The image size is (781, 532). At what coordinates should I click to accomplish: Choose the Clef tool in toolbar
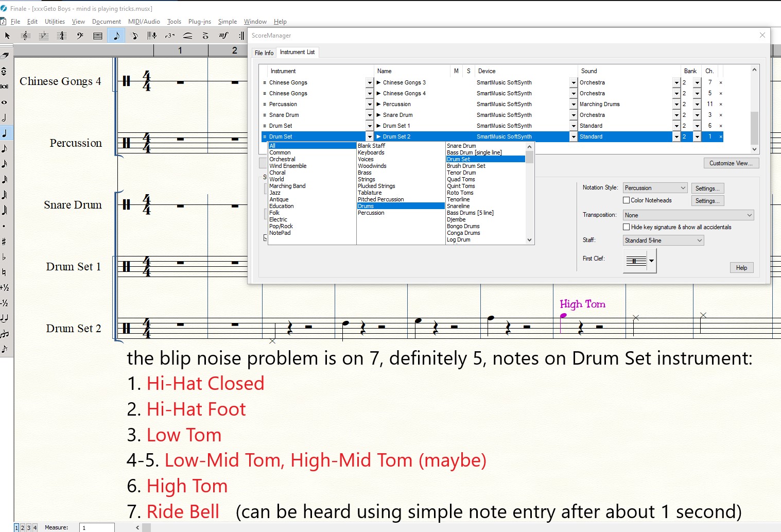click(x=80, y=36)
